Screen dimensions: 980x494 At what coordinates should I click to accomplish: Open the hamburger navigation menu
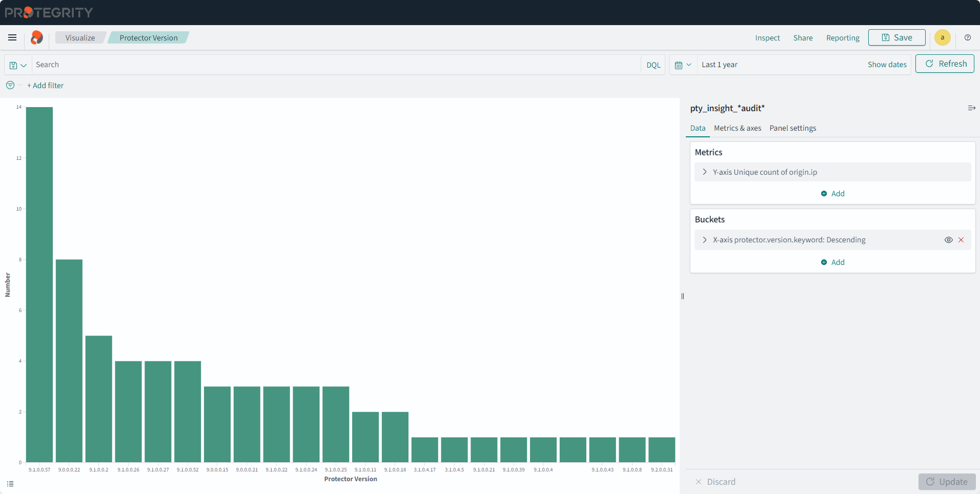pyautogui.click(x=12, y=37)
